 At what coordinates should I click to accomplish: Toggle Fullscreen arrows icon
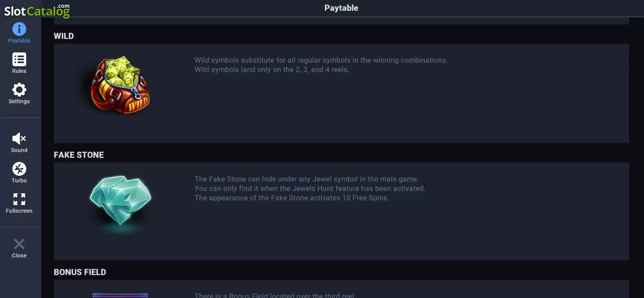[19, 199]
